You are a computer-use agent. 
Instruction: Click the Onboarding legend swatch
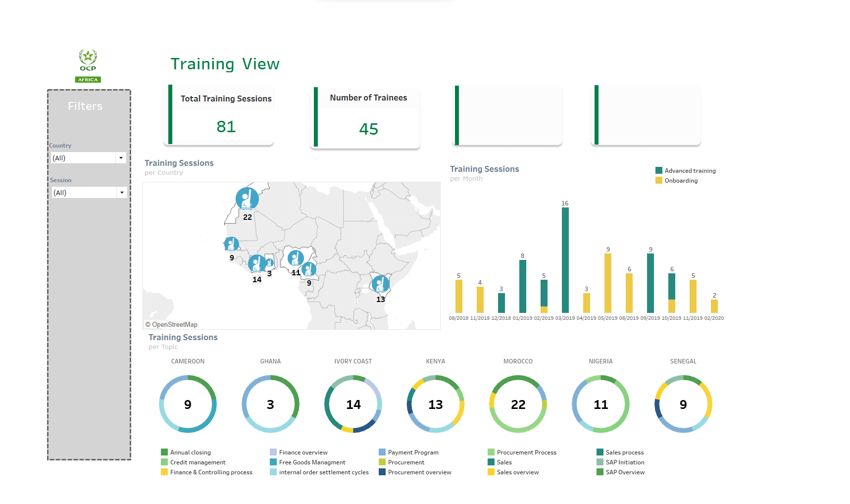pos(659,180)
